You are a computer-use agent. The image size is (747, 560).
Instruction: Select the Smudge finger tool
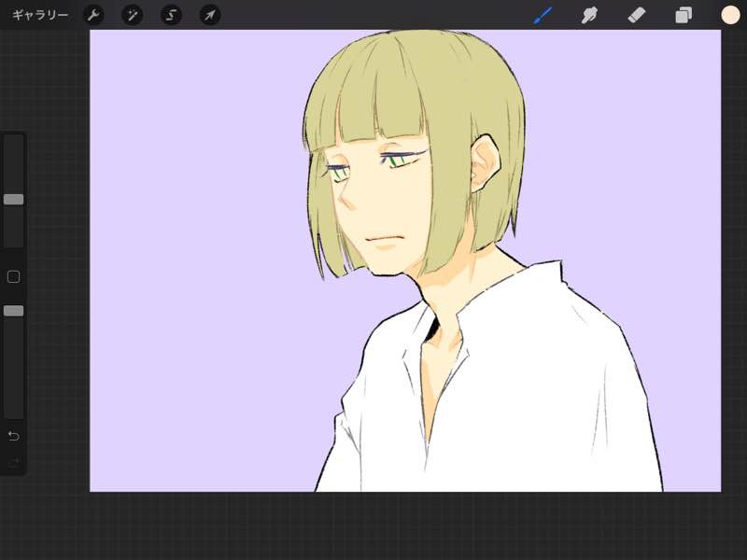tap(589, 15)
